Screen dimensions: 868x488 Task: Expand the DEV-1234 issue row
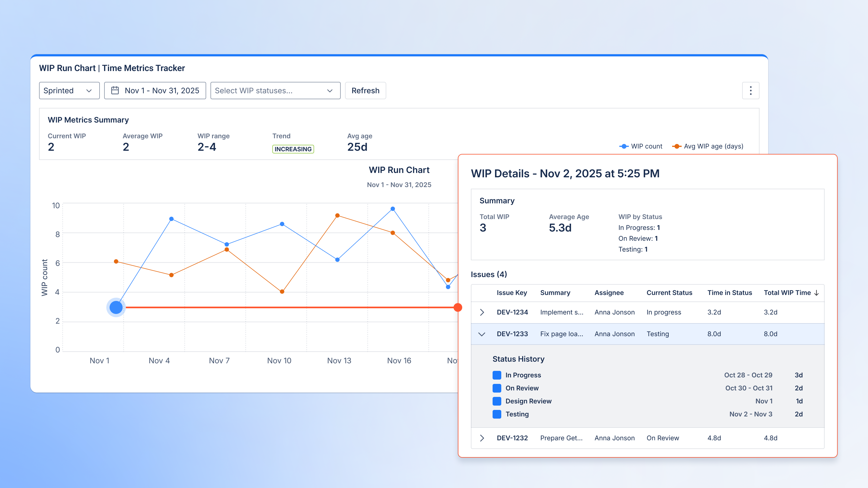point(482,312)
